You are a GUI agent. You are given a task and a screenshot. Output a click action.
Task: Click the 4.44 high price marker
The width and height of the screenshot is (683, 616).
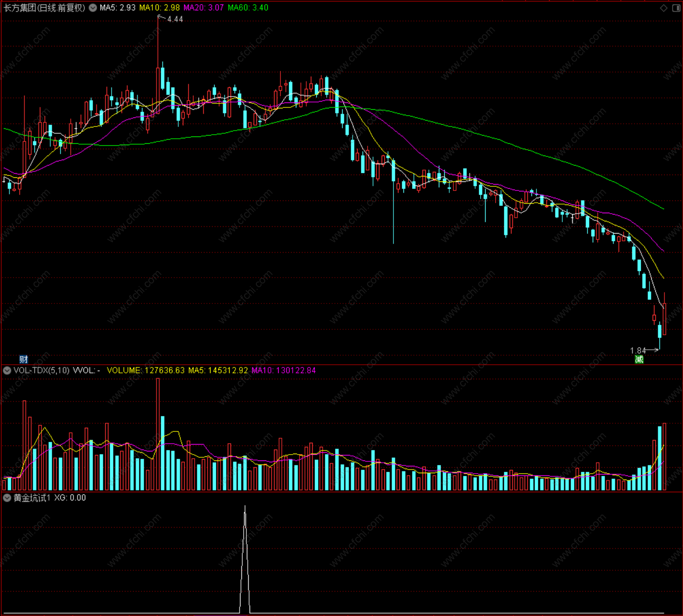[175, 19]
